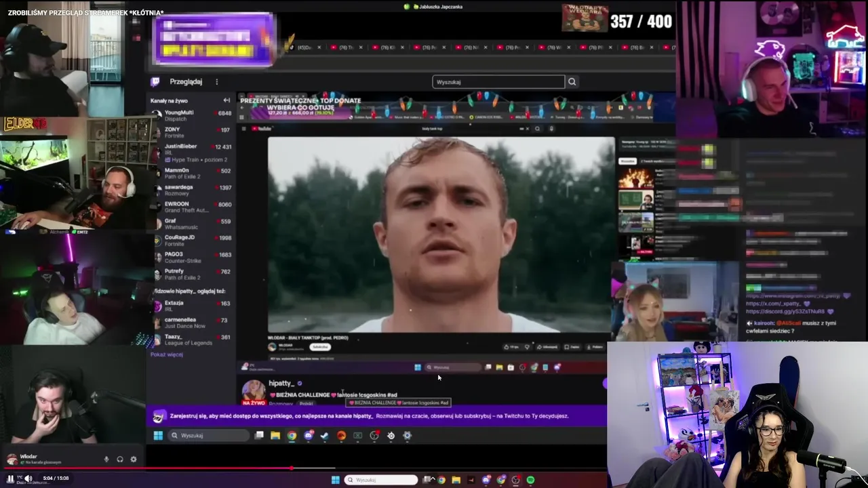Open File Explorer on the bottom taskbar

456,480
